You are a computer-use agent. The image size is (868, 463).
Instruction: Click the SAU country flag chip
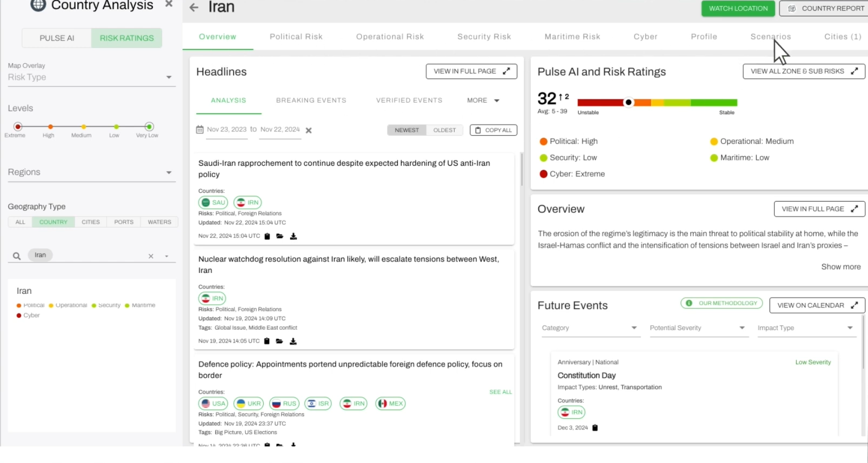pos(213,203)
